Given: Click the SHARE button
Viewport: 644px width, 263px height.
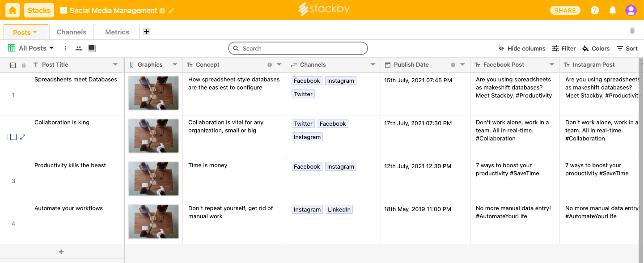Looking at the screenshot, I should [x=565, y=10].
